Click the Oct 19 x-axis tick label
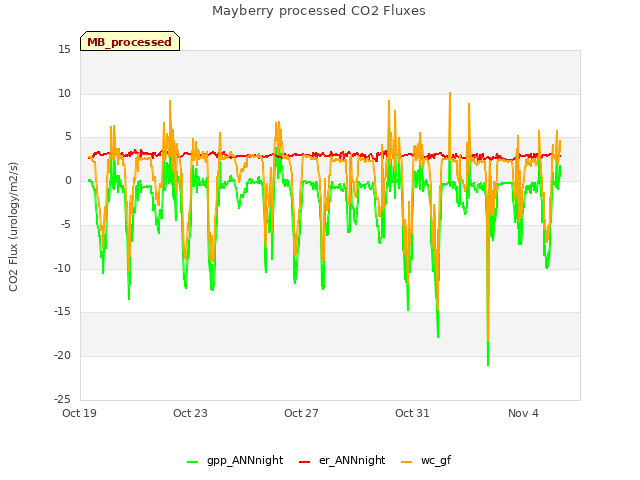Viewport: 640px width, 480px height. 79,413
